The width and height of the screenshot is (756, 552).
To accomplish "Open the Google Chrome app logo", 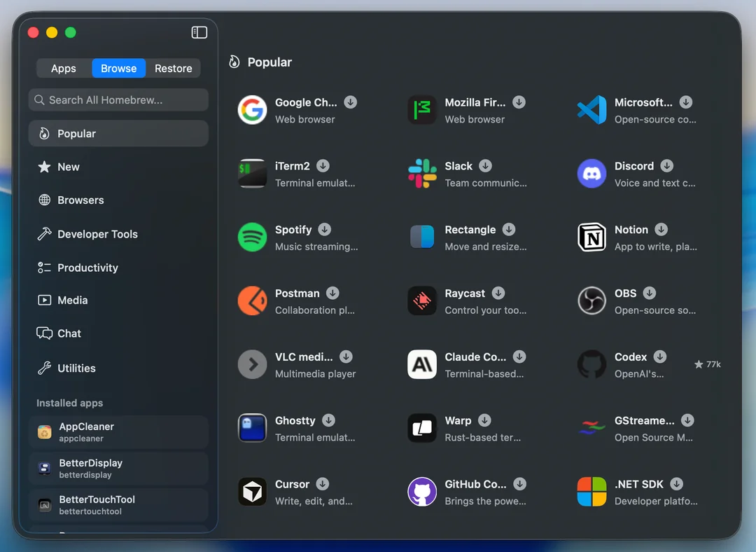I will click(x=252, y=110).
